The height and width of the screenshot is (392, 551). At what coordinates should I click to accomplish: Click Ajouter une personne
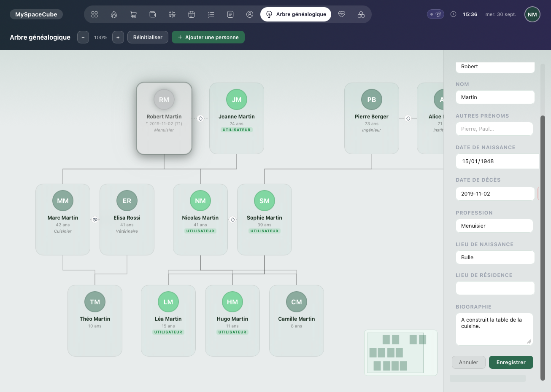[208, 37]
